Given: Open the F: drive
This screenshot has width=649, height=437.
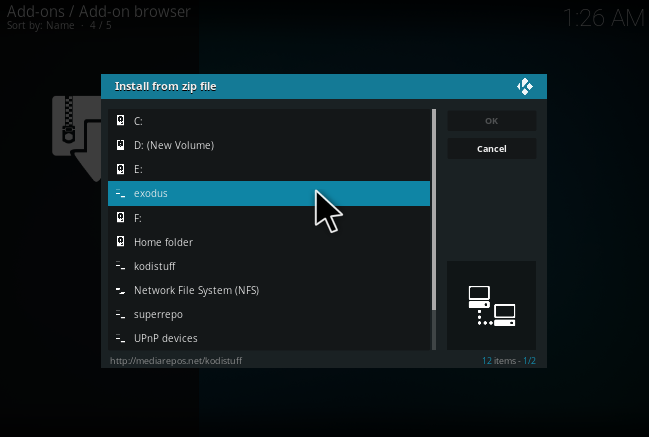Looking at the screenshot, I should [x=269, y=218].
